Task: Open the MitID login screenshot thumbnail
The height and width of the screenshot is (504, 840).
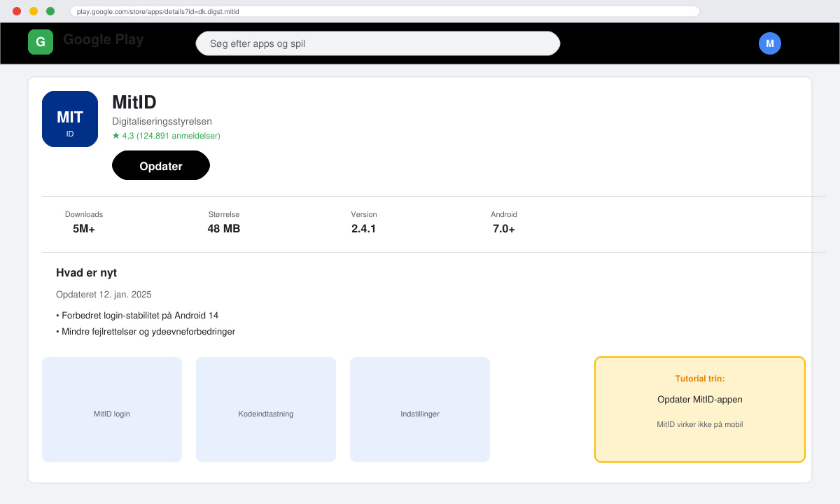Action: [112, 409]
